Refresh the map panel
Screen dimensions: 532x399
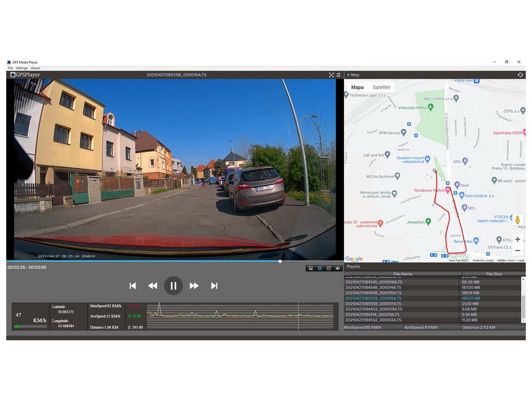pyautogui.click(x=520, y=75)
